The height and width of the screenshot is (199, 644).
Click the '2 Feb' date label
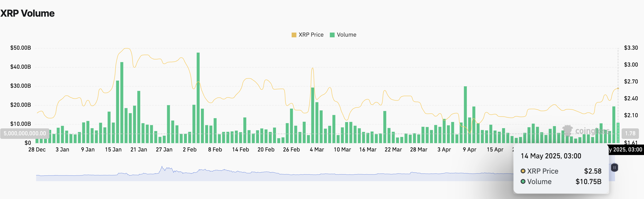(190, 150)
